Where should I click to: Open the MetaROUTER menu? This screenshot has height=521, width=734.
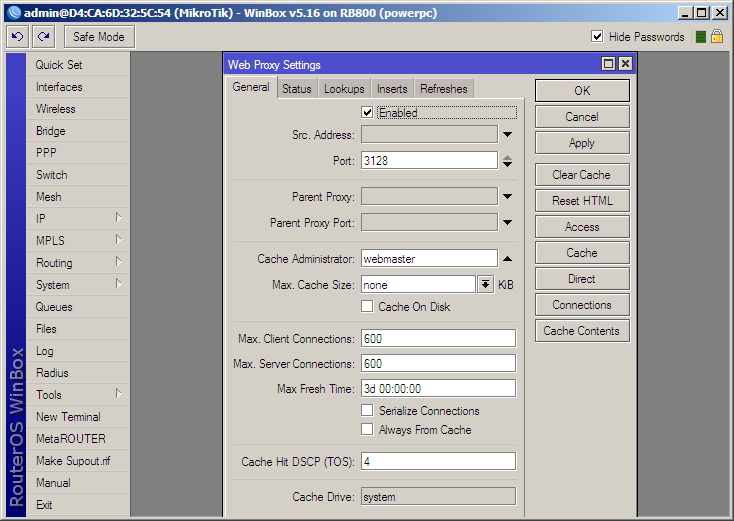pos(78,439)
